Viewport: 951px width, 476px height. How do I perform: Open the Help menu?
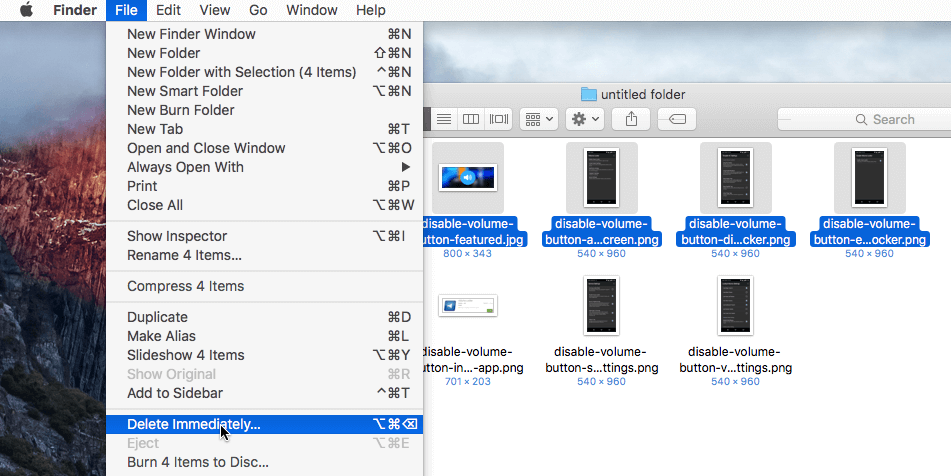pyautogui.click(x=371, y=10)
